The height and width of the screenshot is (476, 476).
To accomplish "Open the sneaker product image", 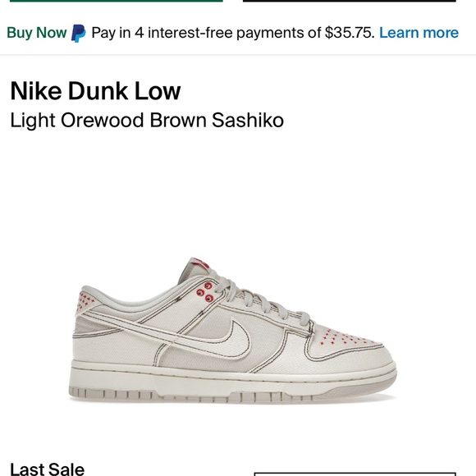I will (232, 330).
